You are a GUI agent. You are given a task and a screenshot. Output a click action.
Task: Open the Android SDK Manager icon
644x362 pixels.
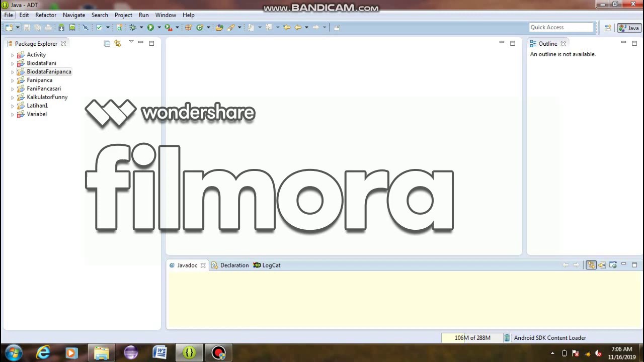(61, 28)
